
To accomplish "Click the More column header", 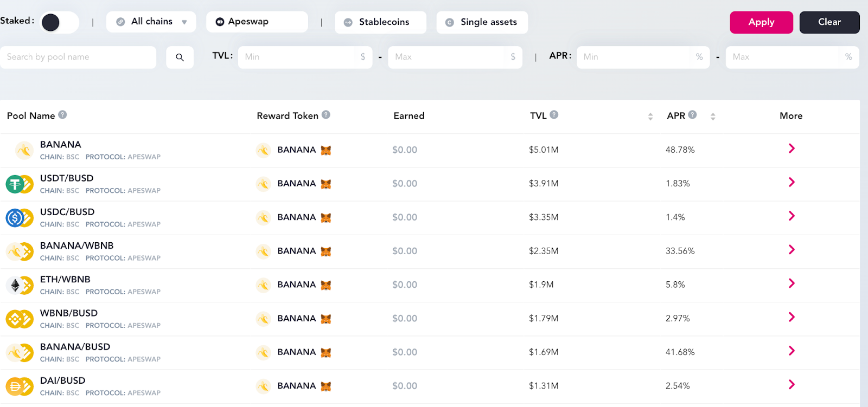I will tap(791, 116).
